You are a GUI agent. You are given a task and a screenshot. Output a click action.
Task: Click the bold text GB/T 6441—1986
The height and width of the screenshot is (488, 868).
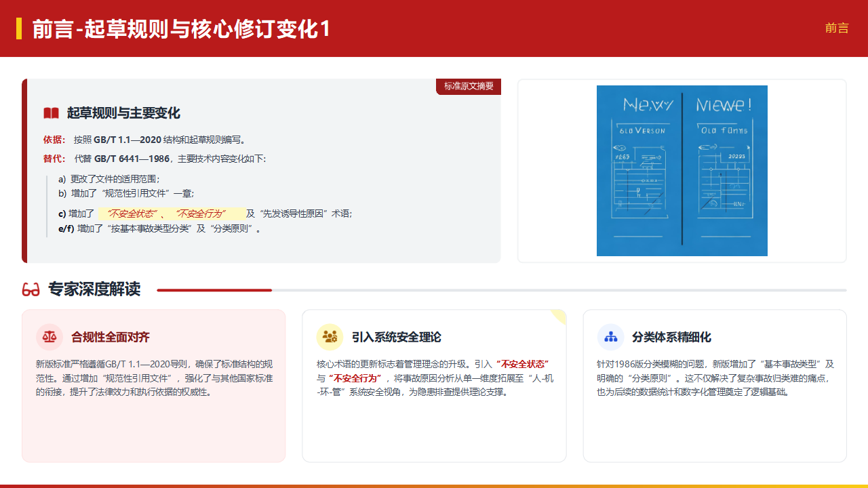click(132, 159)
